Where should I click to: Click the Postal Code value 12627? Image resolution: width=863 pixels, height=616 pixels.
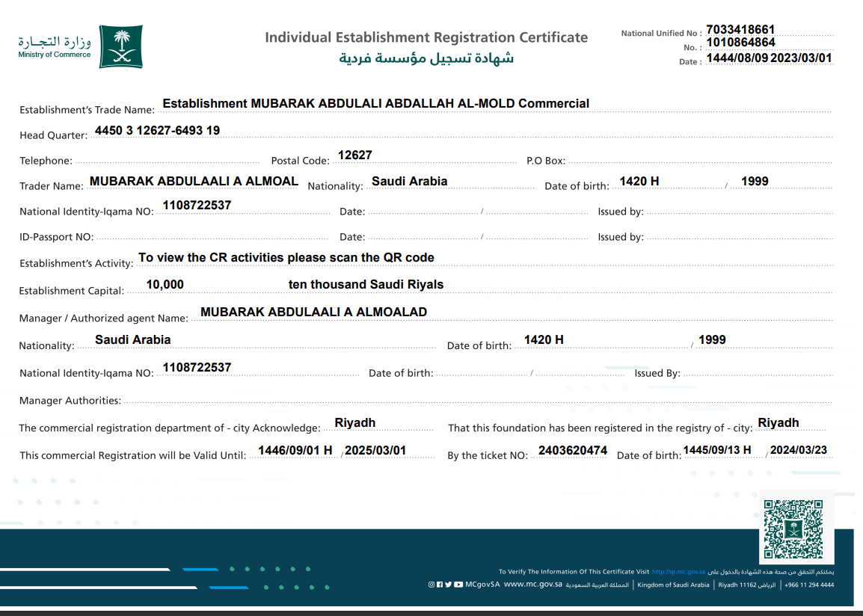[354, 155]
